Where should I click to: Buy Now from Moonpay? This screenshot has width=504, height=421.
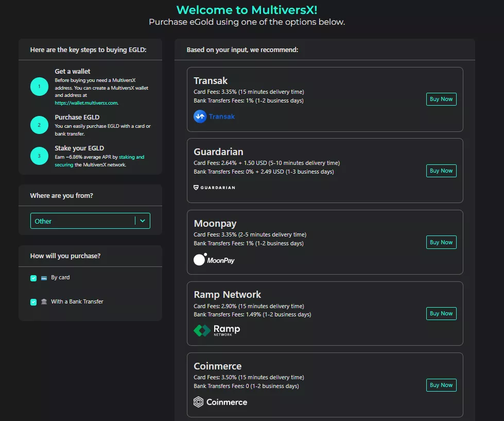coord(441,242)
